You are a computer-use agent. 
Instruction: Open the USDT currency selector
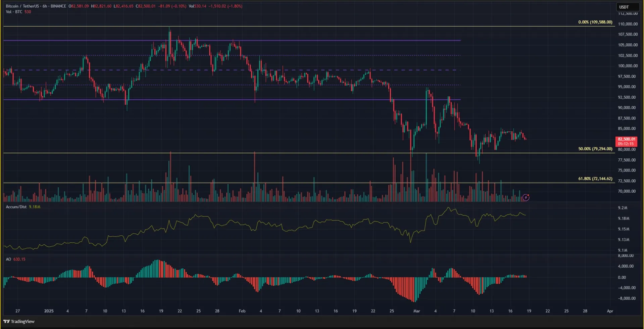pos(628,7)
